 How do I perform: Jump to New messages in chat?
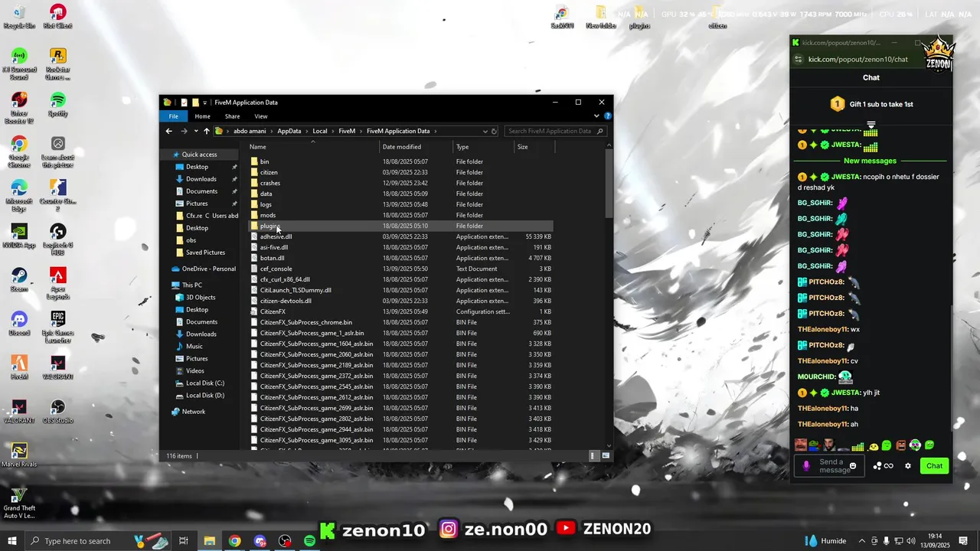(870, 161)
